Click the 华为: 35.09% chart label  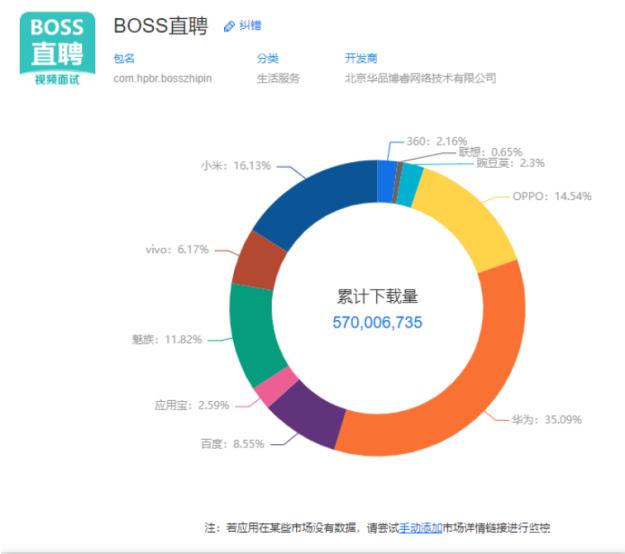[547, 419]
